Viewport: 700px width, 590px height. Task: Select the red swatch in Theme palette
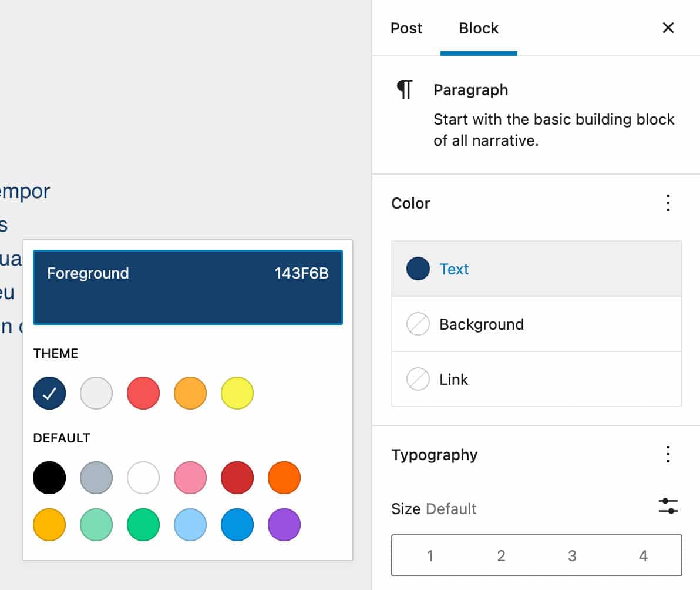pyautogui.click(x=143, y=393)
